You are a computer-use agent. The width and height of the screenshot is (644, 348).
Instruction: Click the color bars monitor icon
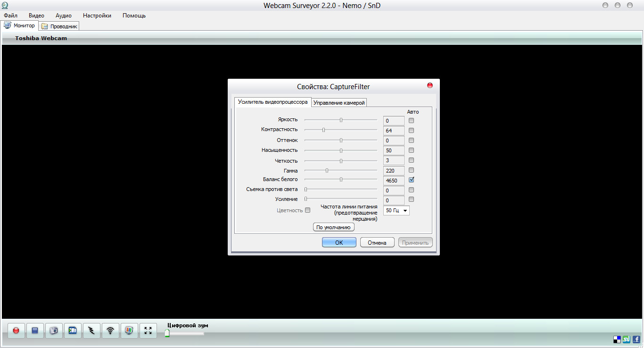coord(129,331)
